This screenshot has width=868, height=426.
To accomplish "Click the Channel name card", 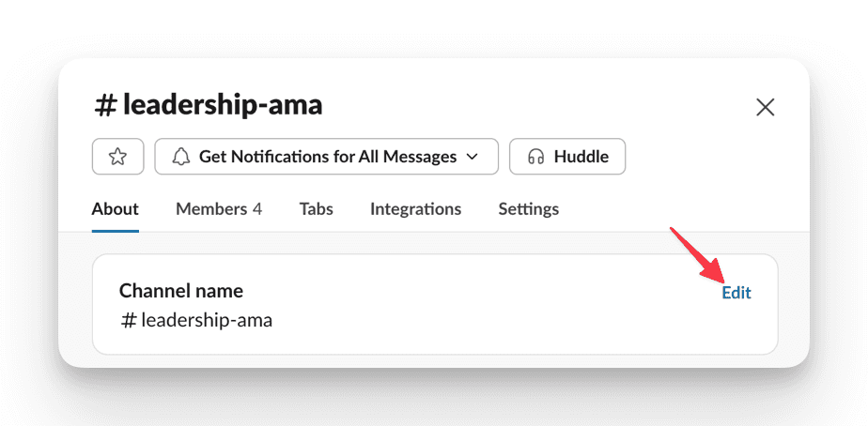I will click(435, 304).
